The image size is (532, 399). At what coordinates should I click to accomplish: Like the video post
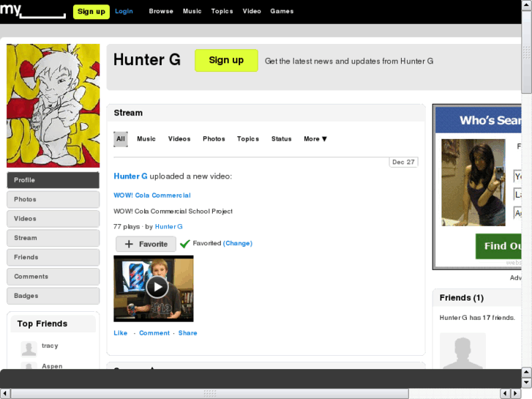point(121,333)
